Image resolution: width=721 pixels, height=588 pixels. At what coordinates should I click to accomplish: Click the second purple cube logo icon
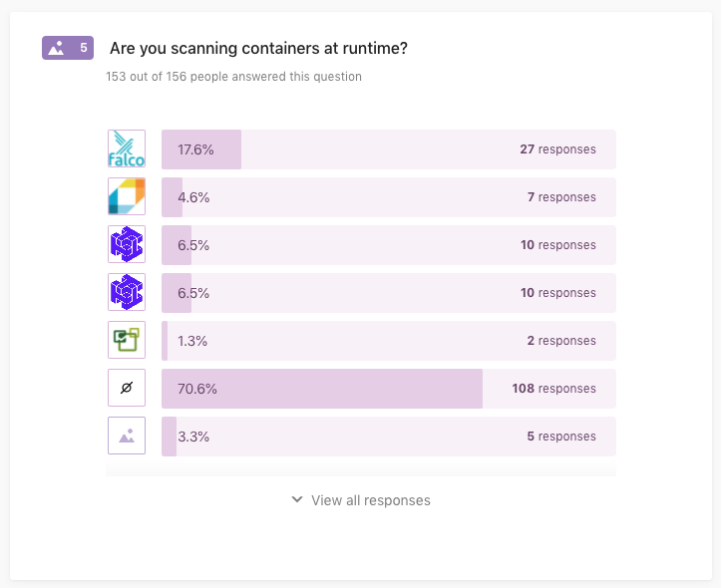pyautogui.click(x=127, y=292)
